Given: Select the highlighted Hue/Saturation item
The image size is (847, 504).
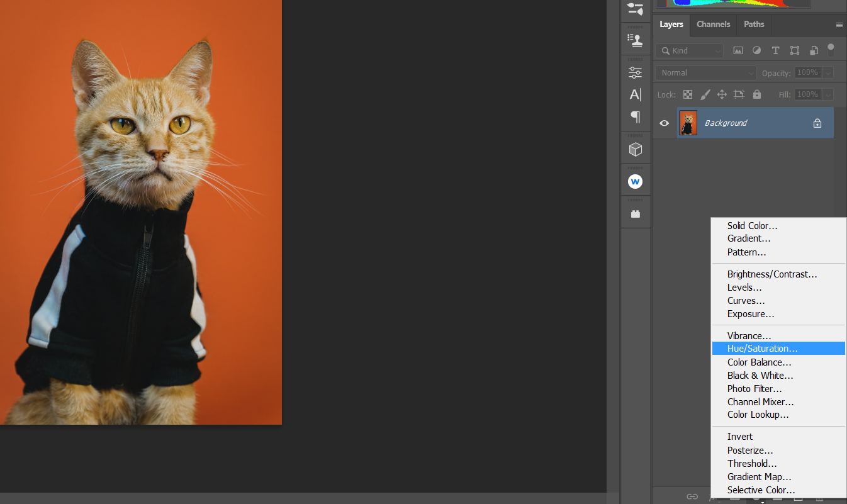Looking at the screenshot, I should [778, 349].
